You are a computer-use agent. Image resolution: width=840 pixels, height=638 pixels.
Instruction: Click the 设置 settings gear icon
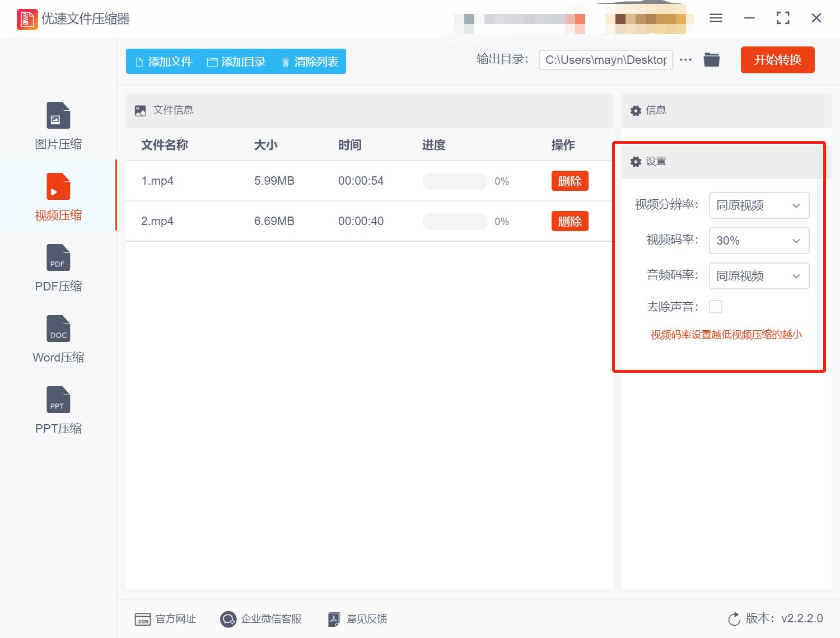click(636, 161)
